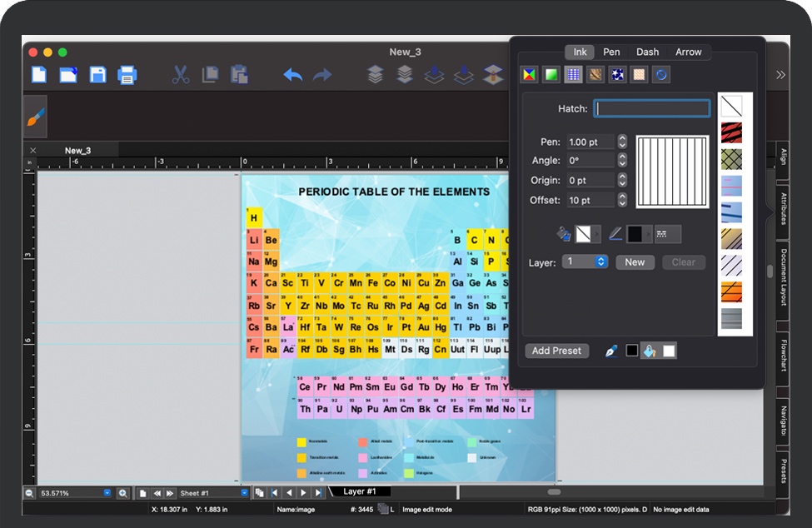
Task: Click into the Hatch name field
Action: (x=652, y=108)
